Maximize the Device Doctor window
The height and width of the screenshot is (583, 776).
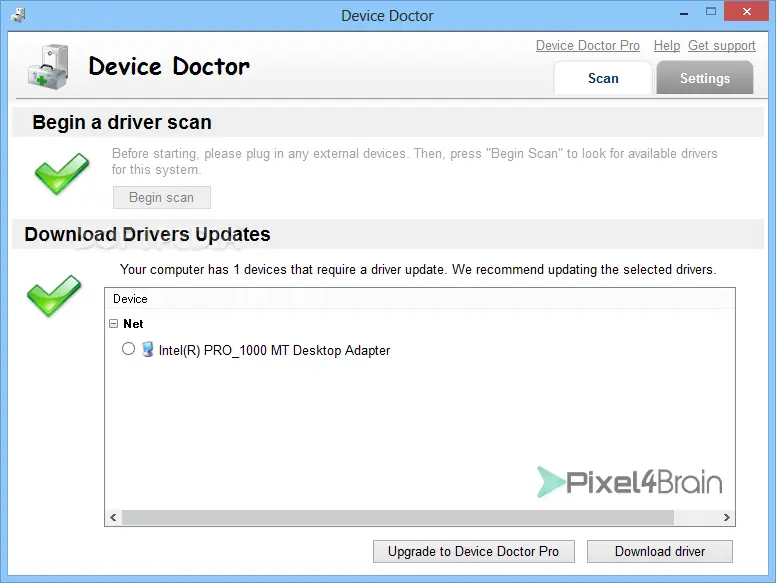tap(711, 12)
